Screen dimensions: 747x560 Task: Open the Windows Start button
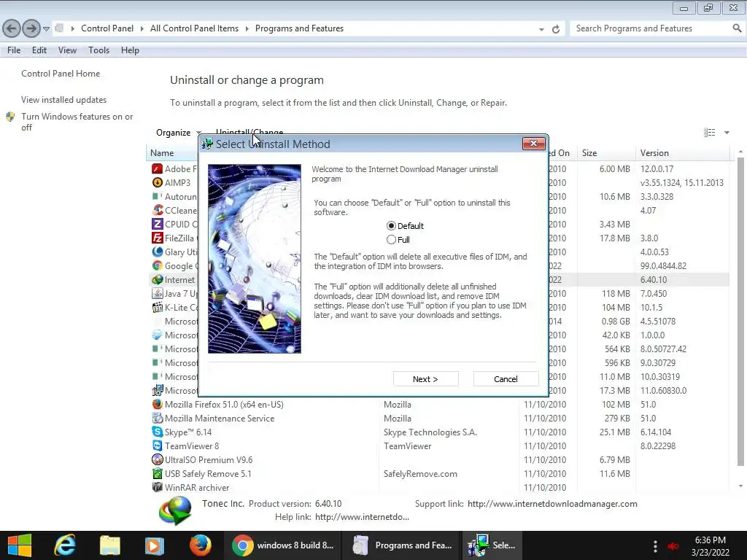(20, 545)
